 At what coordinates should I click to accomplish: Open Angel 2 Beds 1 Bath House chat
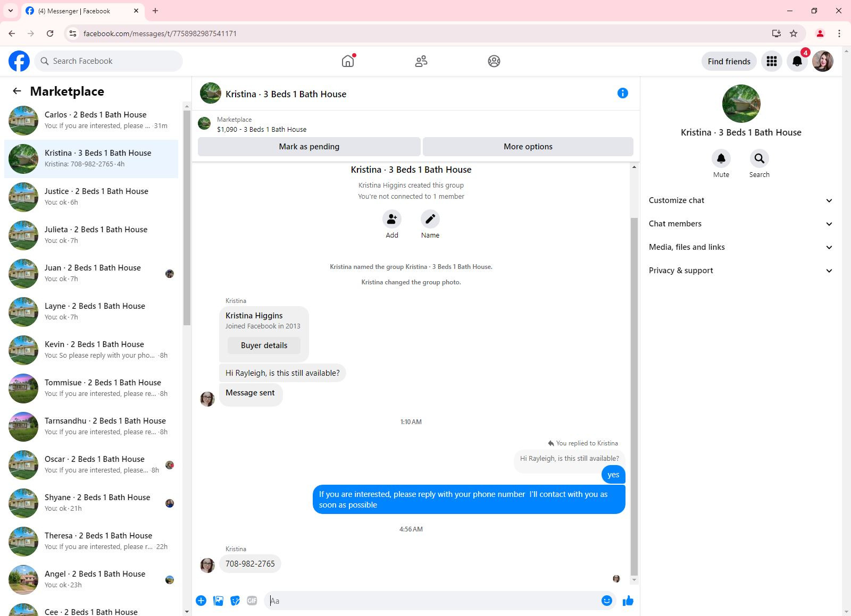91,580
